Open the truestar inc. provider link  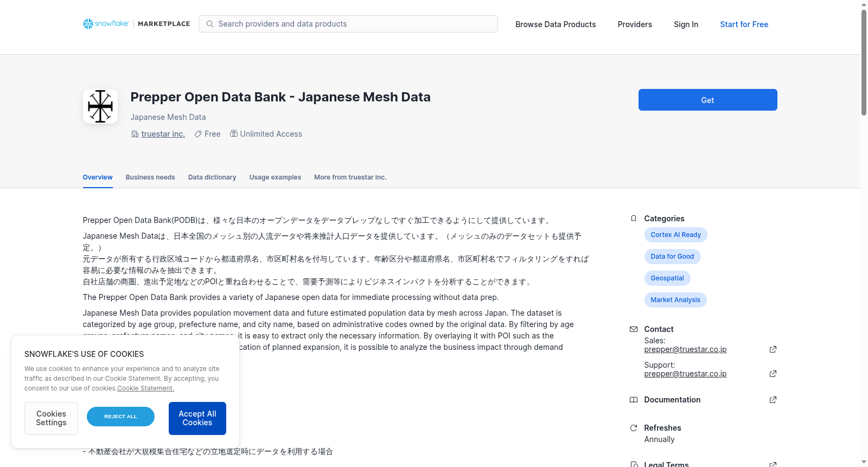163,134
